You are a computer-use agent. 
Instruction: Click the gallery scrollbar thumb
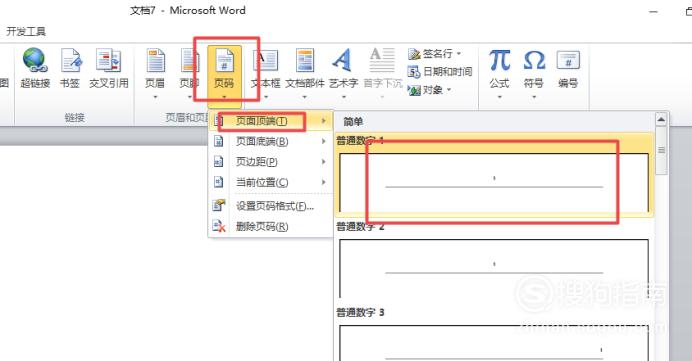pyautogui.click(x=661, y=150)
